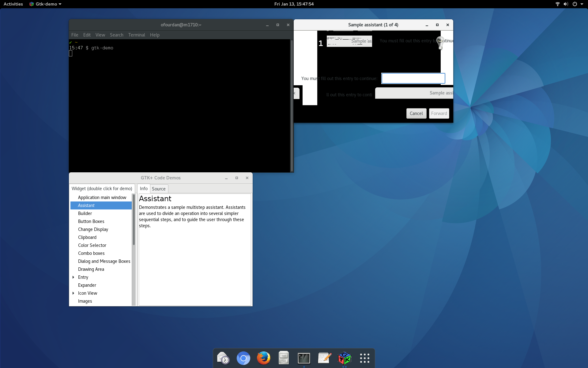Select Color Selector in the demo list
The image size is (588, 368).
[x=92, y=245]
